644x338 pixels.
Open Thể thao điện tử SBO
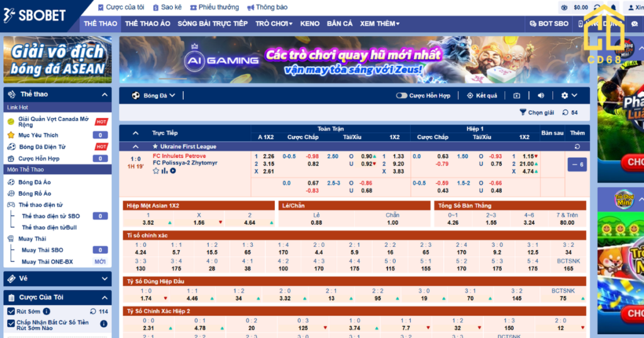click(x=50, y=216)
